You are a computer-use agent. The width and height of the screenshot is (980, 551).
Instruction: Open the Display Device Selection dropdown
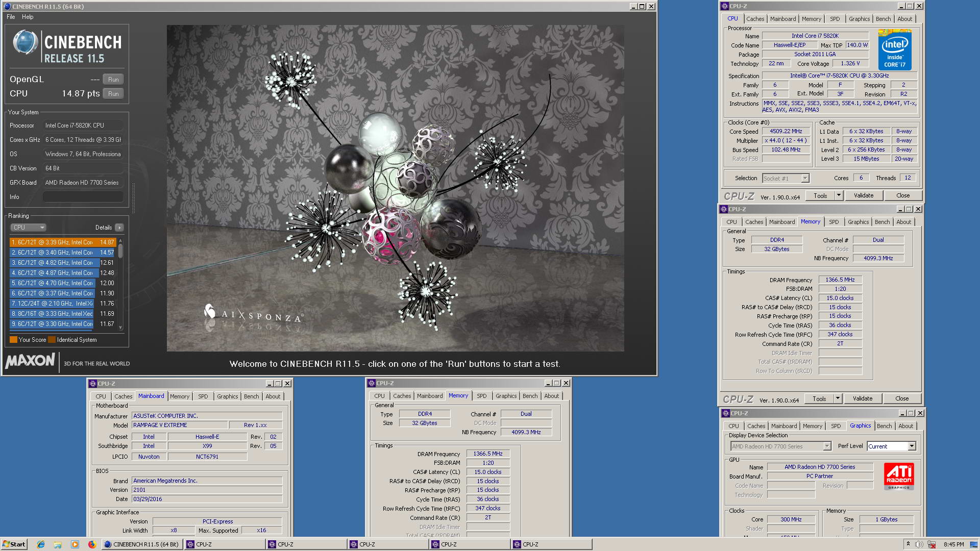[827, 446]
